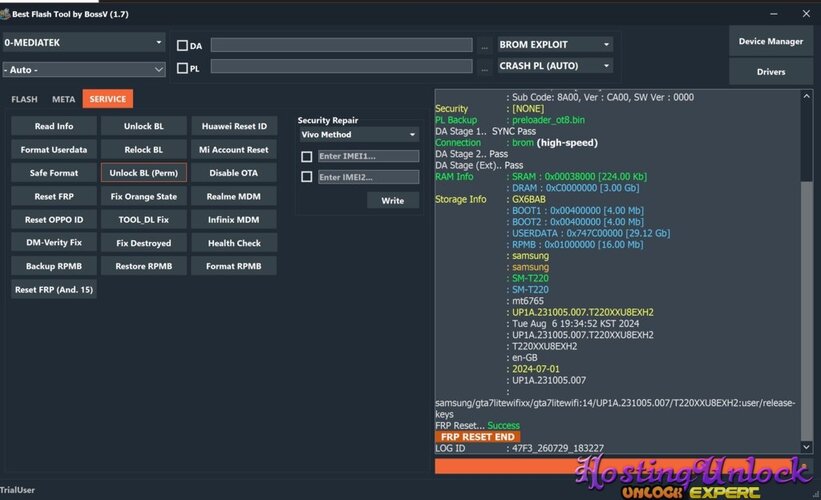Click the Best Flash Tool app icon
The width and height of the screenshot is (821, 500).
click(5, 14)
